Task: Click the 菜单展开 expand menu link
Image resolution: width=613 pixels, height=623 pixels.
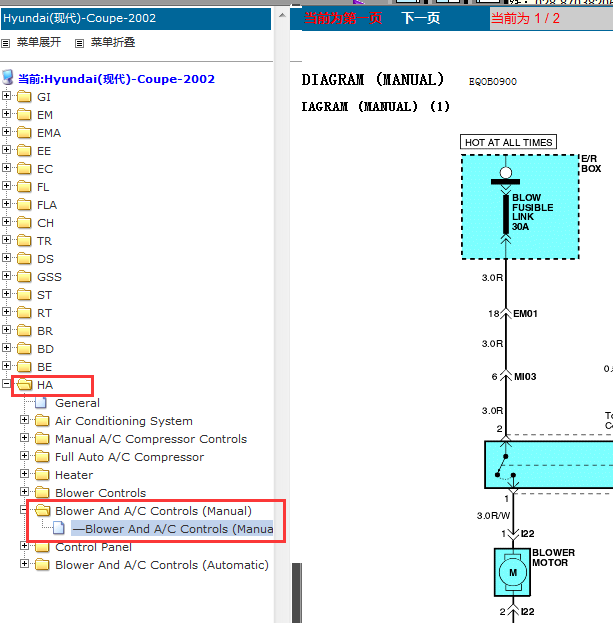Action: [x=39, y=42]
